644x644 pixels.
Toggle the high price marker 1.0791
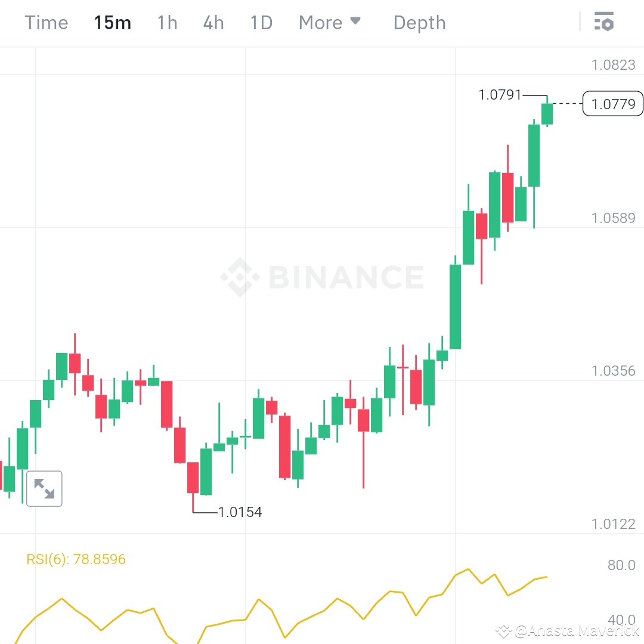coord(500,94)
